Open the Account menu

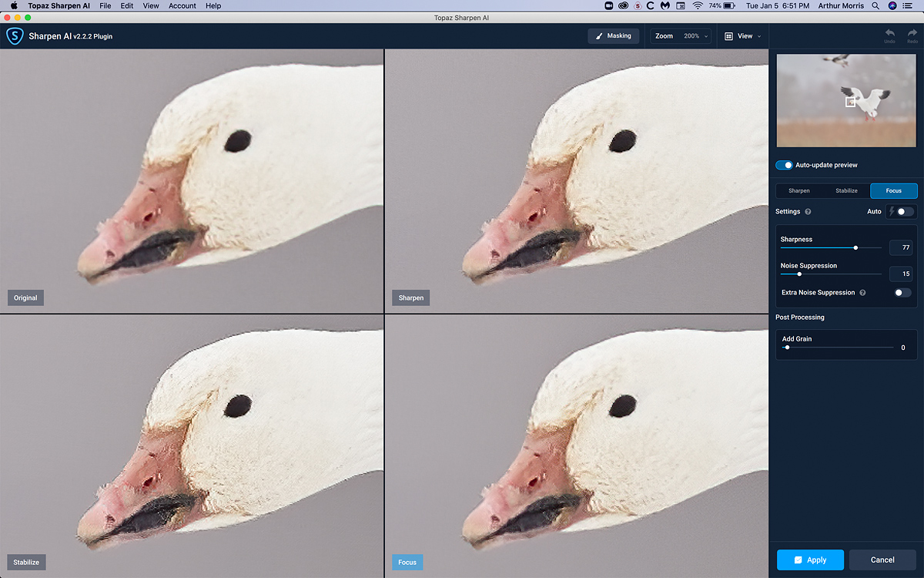pyautogui.click(x=182, y=5)
